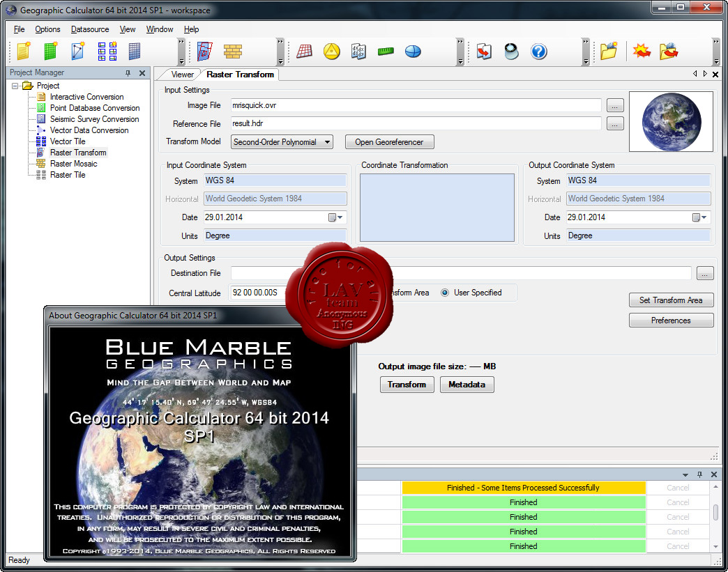The height and width of the screenshot is (572, 728).
Task: Open the File menu
Action: 19,29
